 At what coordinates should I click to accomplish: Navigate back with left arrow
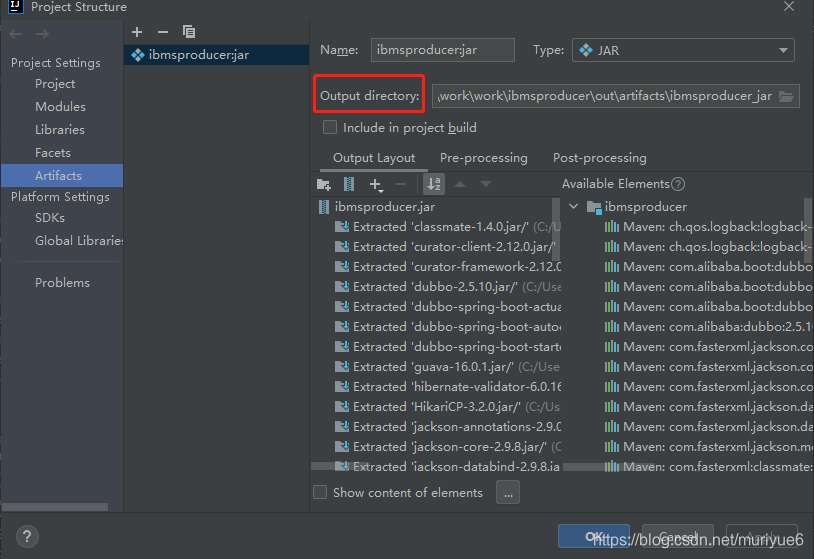(x=16, y=34)
